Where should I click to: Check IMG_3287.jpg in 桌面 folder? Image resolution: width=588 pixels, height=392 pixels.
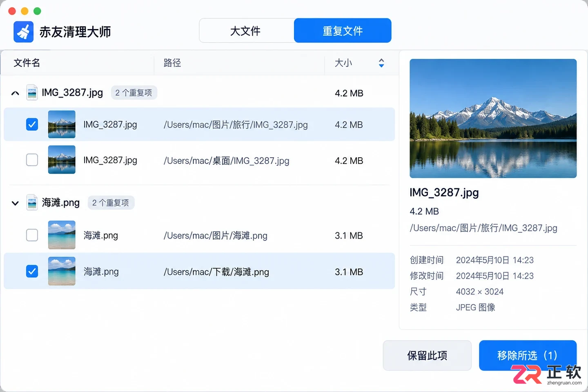32,160
